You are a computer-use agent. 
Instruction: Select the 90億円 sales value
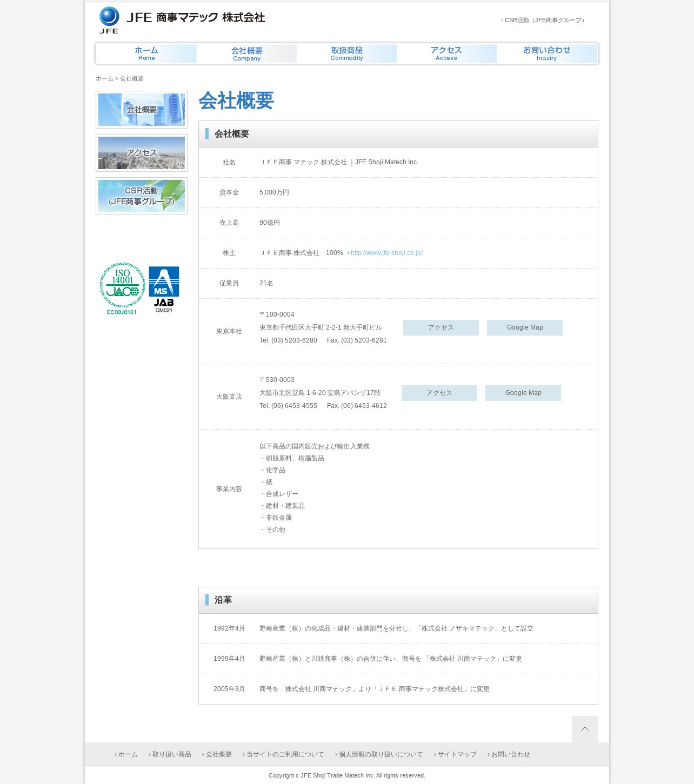point(270,223)
